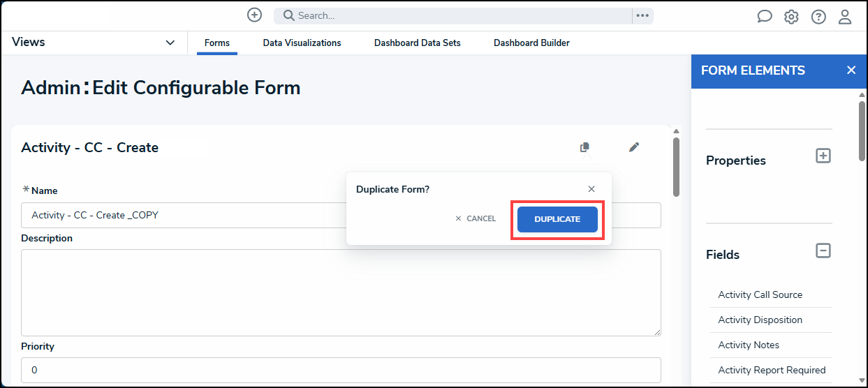Image resolution: width=868 pixels, height=388 pixels.
Task: Click the Form Elements panel scrollbar
Action: pyautogui.click(x=862, y=133)
